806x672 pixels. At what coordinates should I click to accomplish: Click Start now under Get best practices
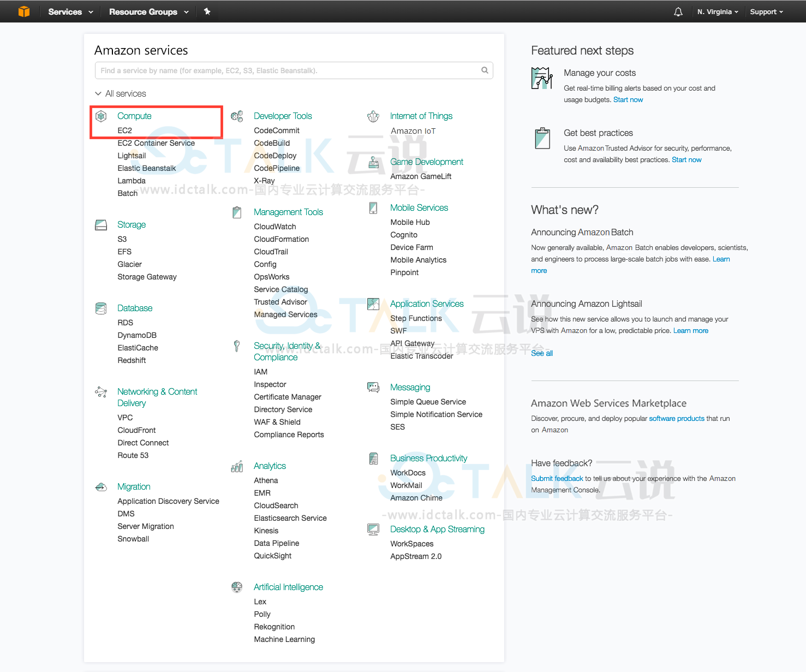pos(686,160)
